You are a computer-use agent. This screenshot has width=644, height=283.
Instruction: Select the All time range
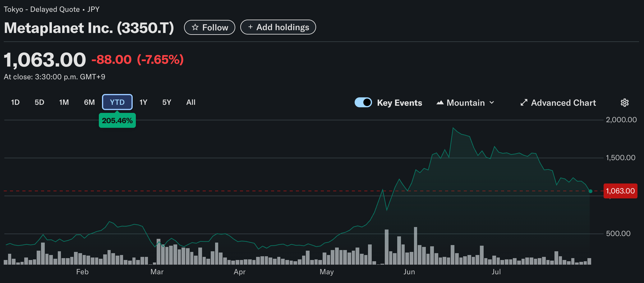tap(191, 102)
